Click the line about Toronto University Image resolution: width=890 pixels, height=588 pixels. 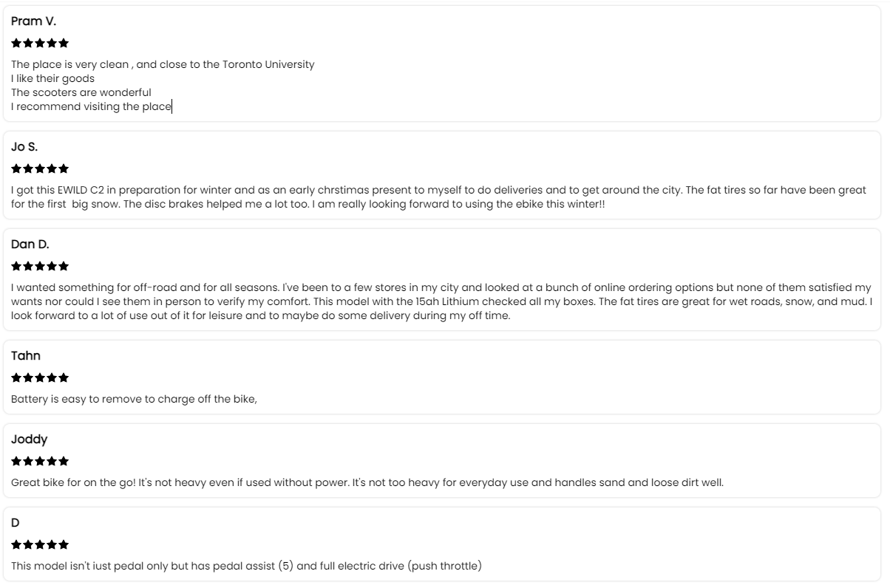[163, 64]
